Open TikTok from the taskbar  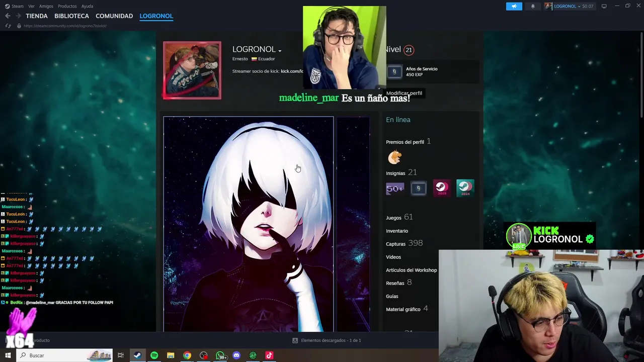point(269,355)
